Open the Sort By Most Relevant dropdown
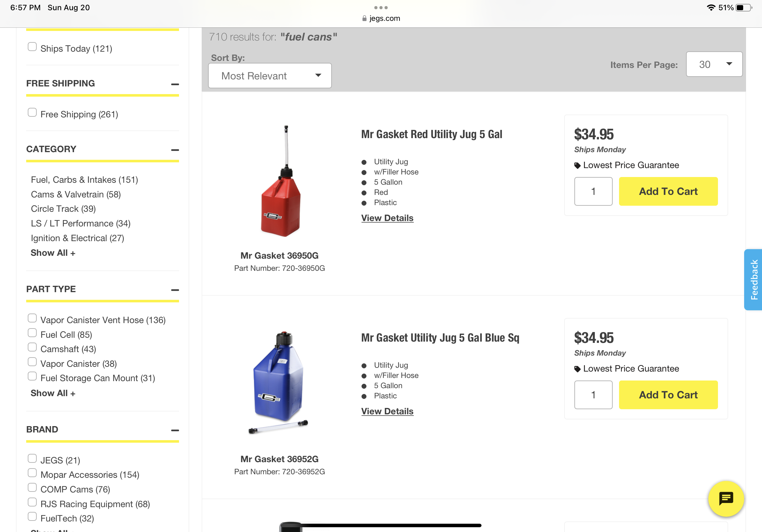762x532 pixels. click(270, 76)
